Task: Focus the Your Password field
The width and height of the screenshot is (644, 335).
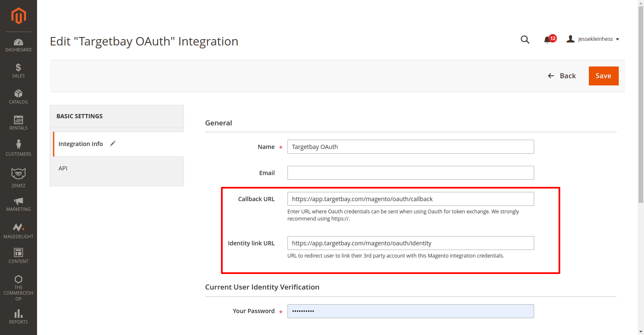Action: 410,311
